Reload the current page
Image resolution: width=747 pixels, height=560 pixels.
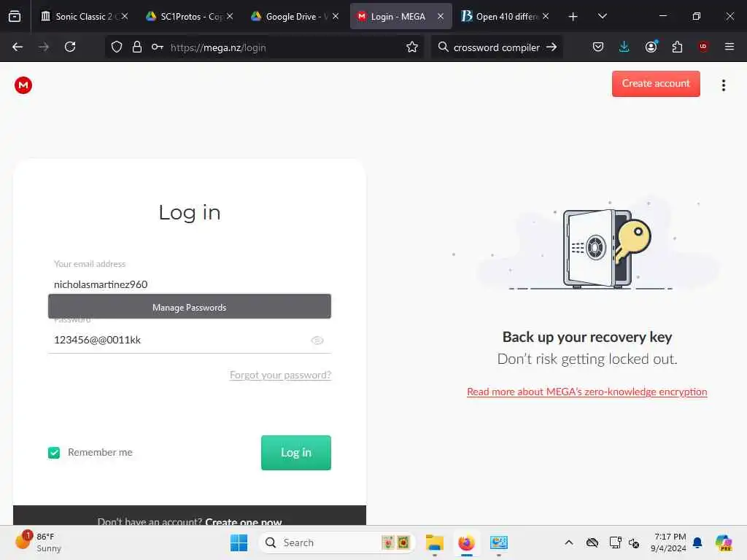tap(70, 47)
